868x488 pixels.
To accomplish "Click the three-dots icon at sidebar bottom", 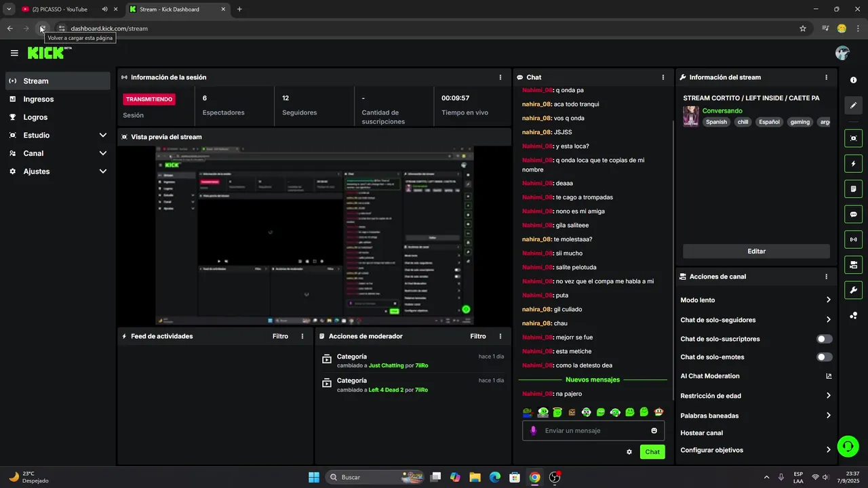I will 853,315.
